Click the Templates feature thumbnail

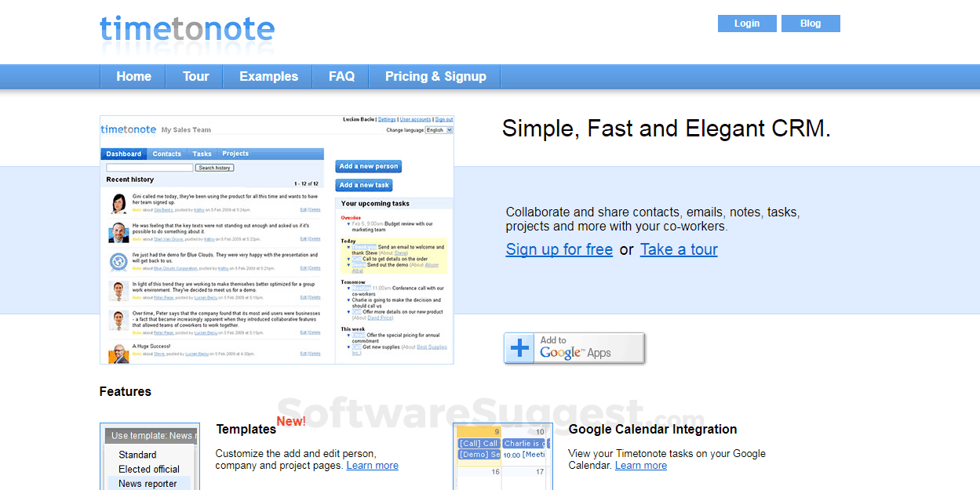150,457
